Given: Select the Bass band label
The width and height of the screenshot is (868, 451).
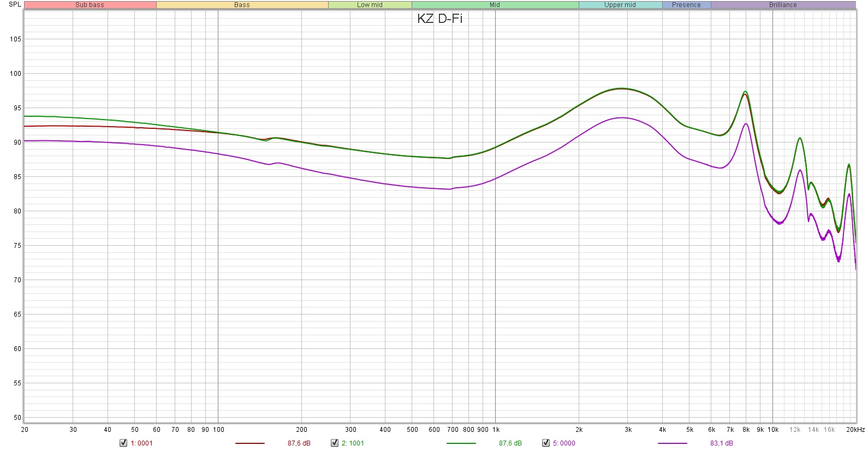Looking at the screenshot, I should [x=242, y=5].
